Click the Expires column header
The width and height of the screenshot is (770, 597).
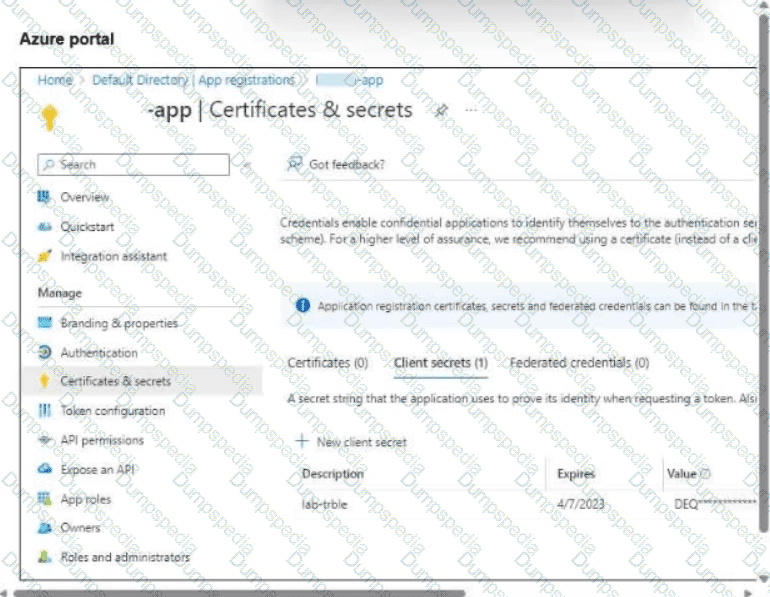click(x=576, y=474)
